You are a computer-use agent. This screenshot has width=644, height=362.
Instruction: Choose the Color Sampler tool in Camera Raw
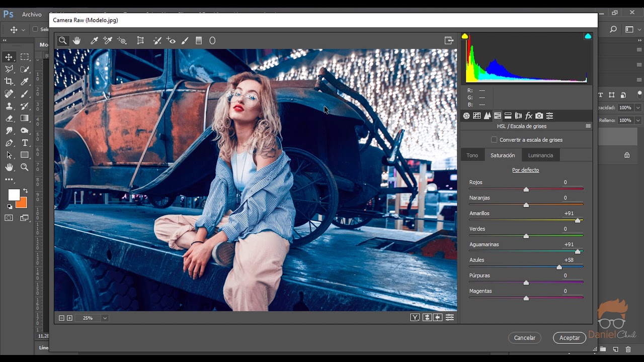pos(107,41)
